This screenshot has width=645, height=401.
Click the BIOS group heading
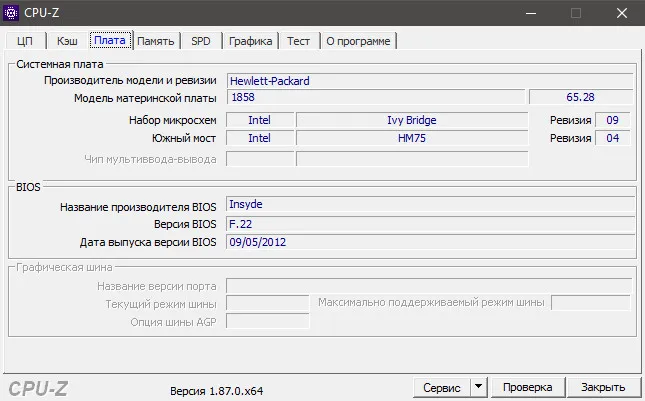click(x=28, y=187)
